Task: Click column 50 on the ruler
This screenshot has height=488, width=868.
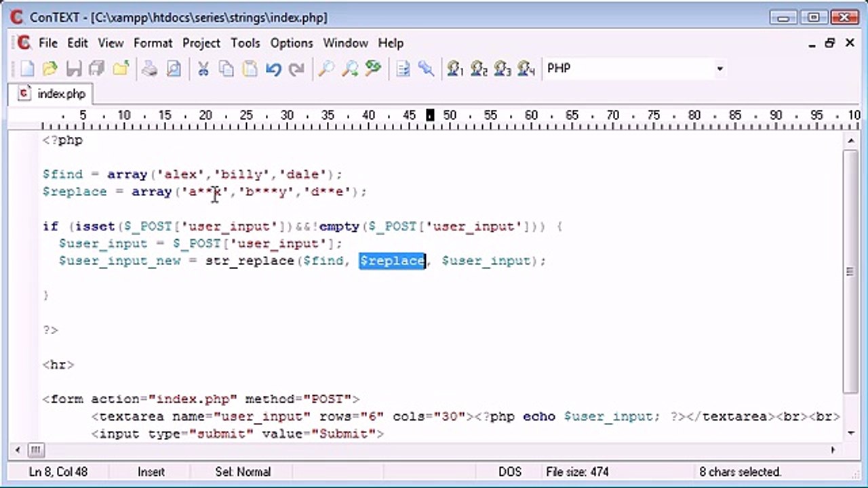Action: click(450, 116)
